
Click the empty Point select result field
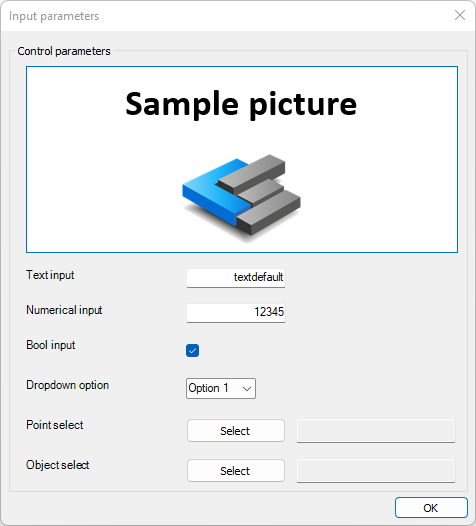376,431
